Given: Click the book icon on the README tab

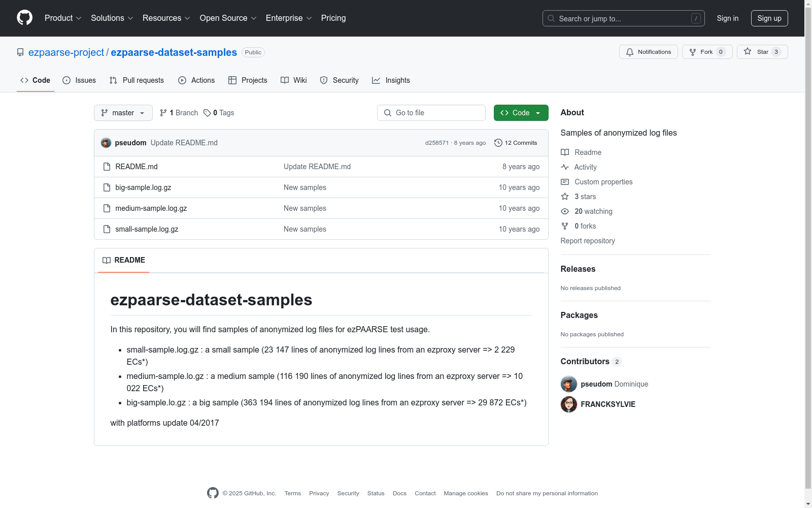Looking at the screenshot, I should coord(107,260).
